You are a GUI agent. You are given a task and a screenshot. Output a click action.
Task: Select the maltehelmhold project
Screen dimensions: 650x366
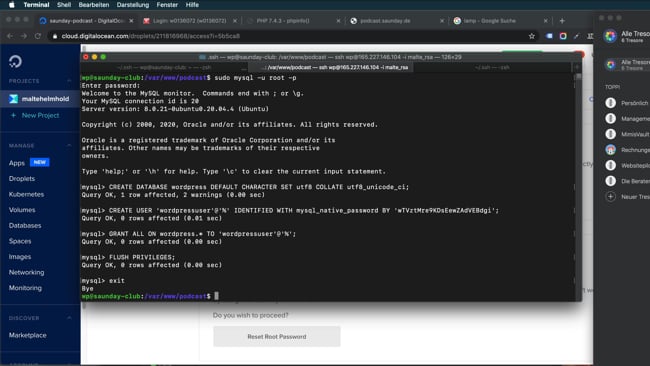coord(40,99)
